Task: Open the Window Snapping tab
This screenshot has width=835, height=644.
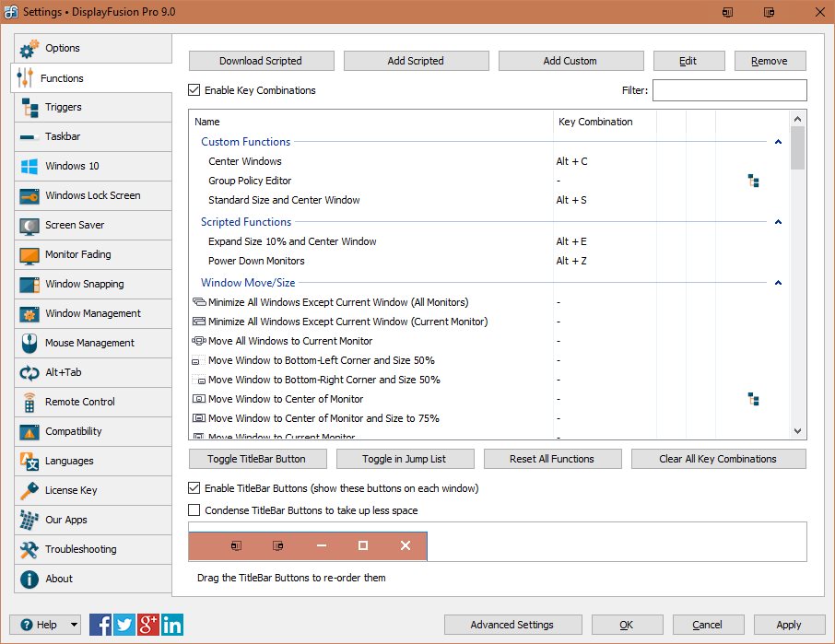Action: [x=84, y=284]
